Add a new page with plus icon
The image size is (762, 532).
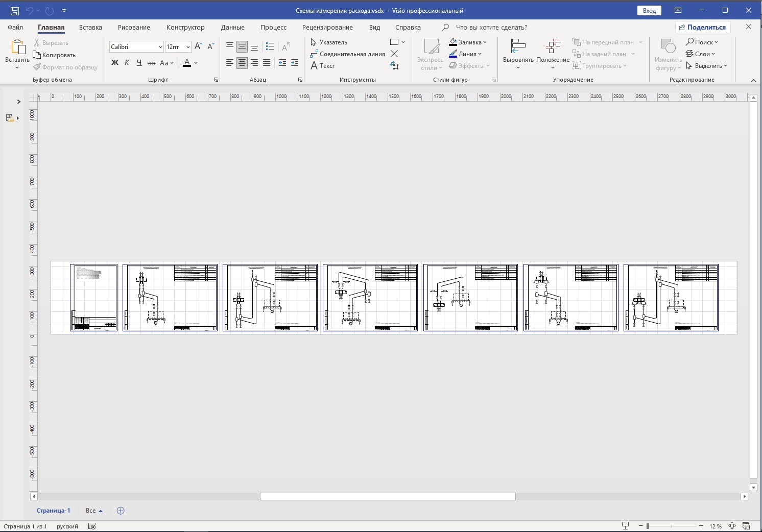pos(121,511)
